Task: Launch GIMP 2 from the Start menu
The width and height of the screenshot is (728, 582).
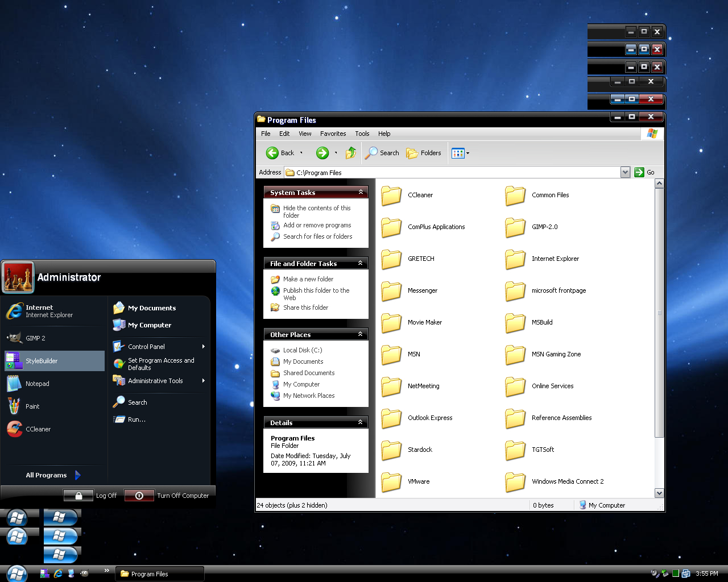Action: click(55, 338)
